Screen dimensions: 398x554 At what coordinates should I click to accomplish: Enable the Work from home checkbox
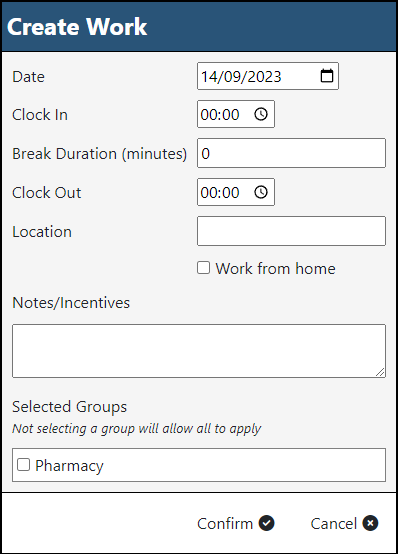tap(203, 268)
